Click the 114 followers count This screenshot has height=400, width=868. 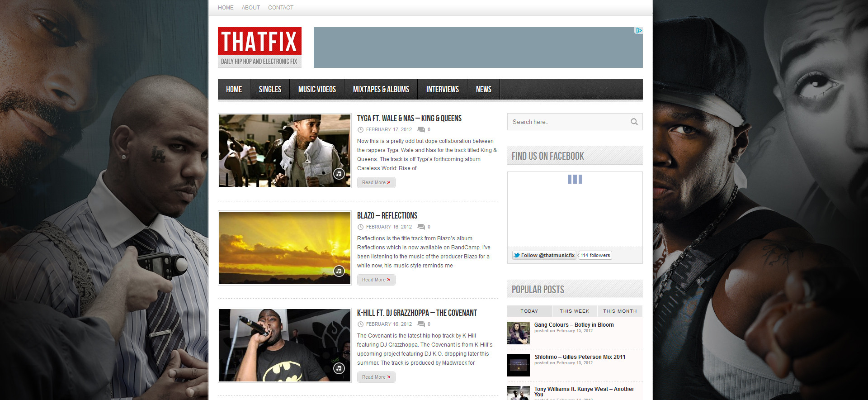click(595, 255)
